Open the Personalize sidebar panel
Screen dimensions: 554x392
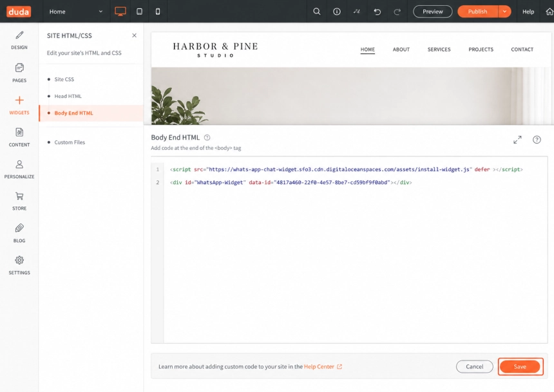pyautogui.click(x=19, y=169)
